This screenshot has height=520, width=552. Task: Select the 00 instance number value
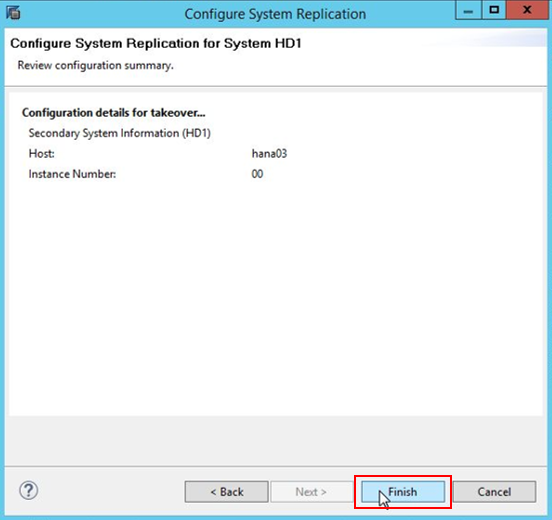pos(257,174)
